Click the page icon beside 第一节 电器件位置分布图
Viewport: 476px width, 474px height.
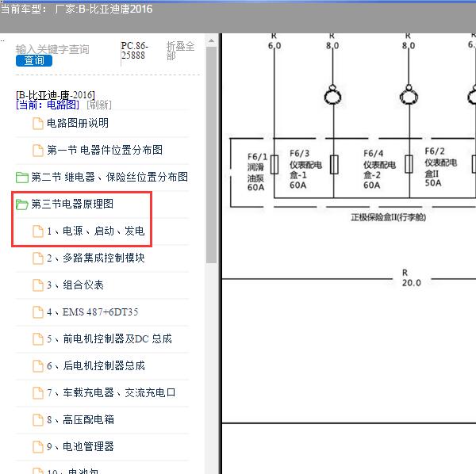(x=38, y=151)
